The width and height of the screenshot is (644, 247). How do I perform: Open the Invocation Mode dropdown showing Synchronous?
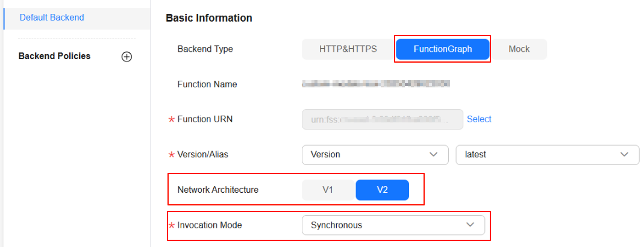click(x=393, y=225)
